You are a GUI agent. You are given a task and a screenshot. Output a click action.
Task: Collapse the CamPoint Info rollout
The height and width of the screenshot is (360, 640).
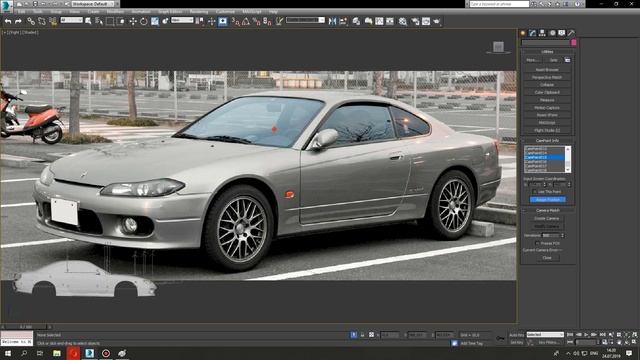[x=547, y=140]
